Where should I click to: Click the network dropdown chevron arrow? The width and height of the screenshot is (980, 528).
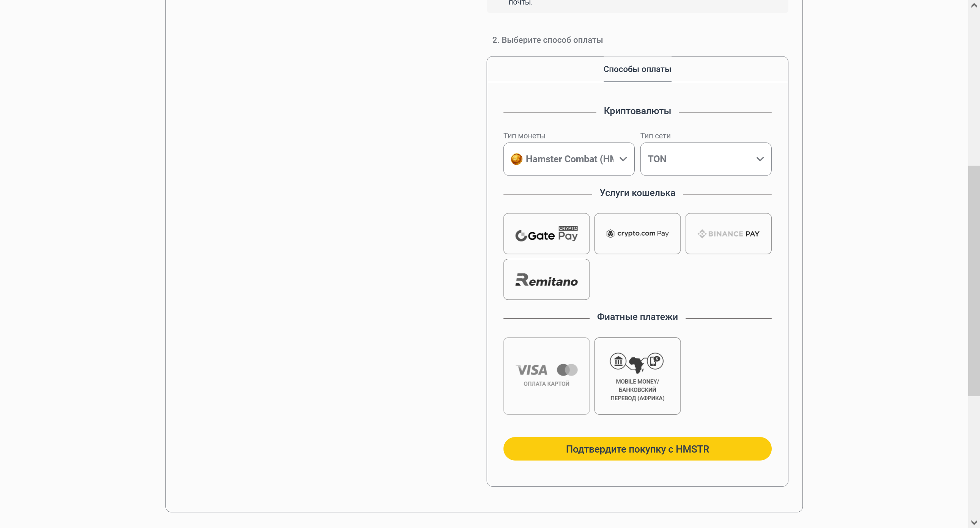pyautogui.click(x=760, y=159)
